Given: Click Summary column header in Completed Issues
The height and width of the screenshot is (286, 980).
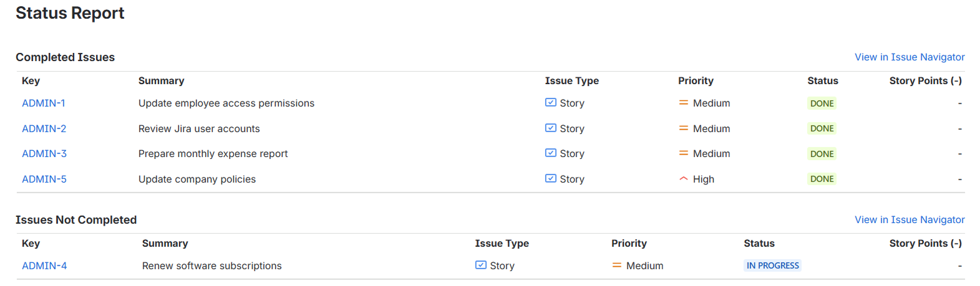Looking at the screenshot, I should [x=162, y=81].
